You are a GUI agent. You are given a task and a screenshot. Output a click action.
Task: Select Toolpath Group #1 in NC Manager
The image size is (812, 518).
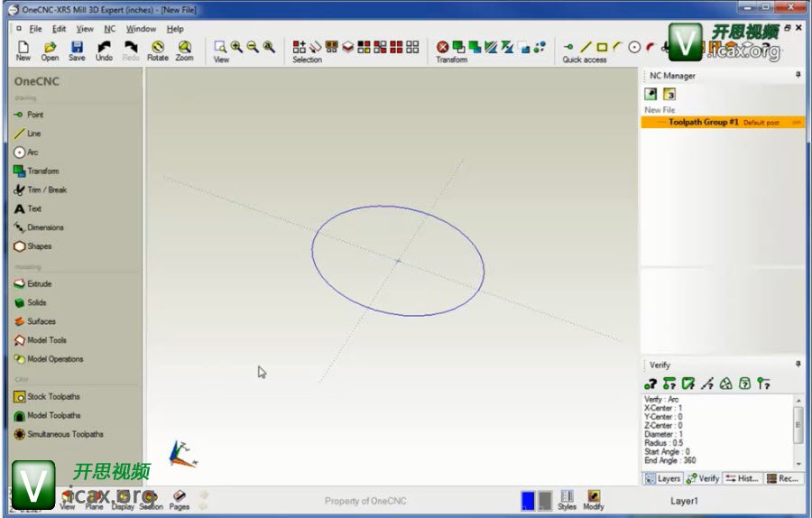(704, 122)
